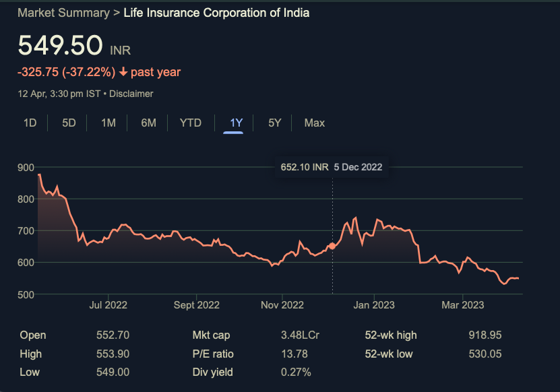Show the 6M time range tab
The width and height of the screenshot is (560, 392).
point(148,123)
